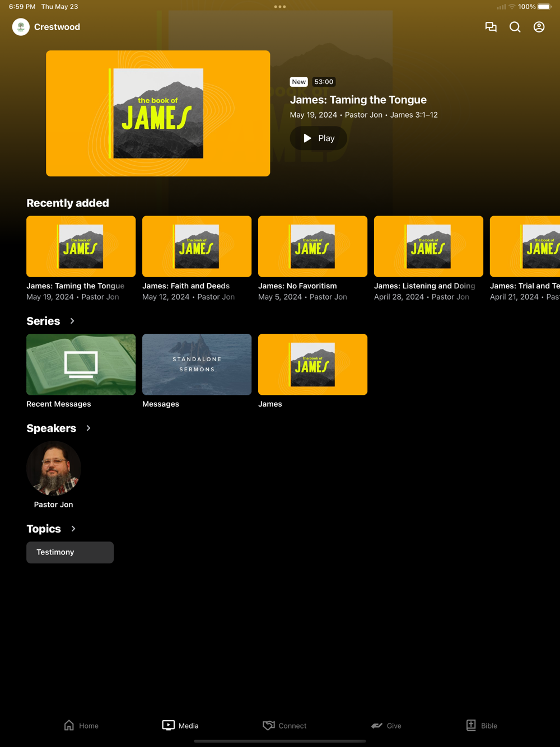
Task: Tap the 53:00 duration badge
Action: click(324, 82)
